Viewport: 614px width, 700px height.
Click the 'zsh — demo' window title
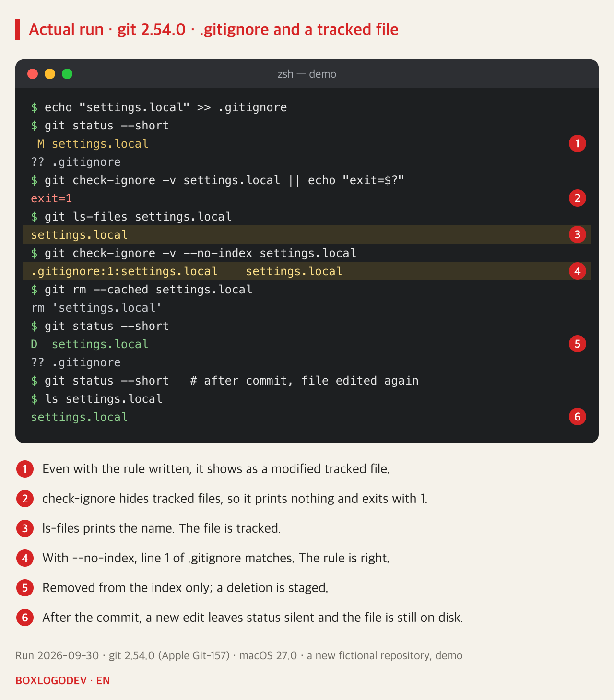(x=307, y=74)
